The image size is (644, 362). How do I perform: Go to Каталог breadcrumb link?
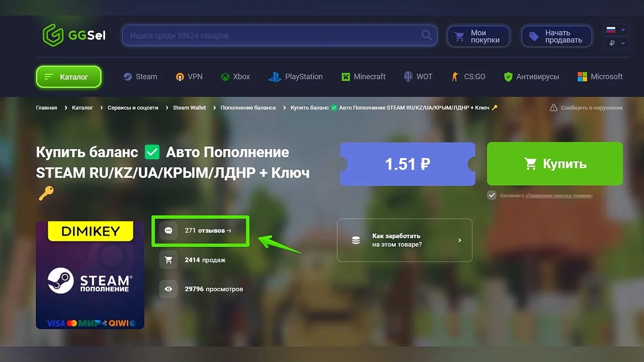click(x=82, y=108)
